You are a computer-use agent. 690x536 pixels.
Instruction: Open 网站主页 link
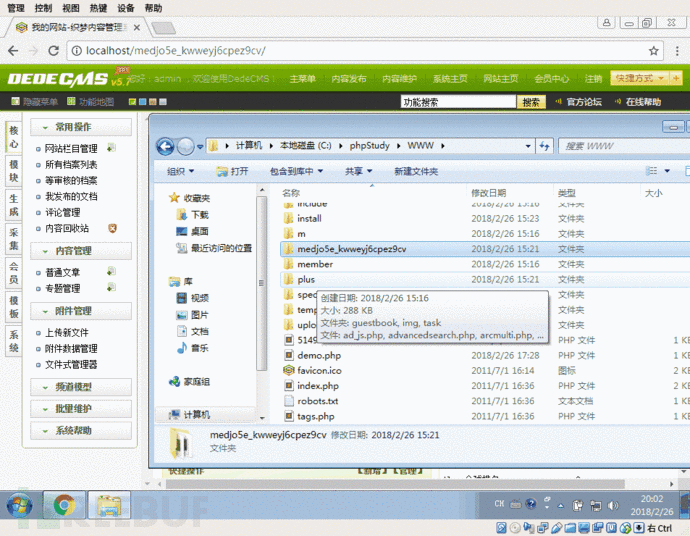pyautogui.click(x=500, y=79)
